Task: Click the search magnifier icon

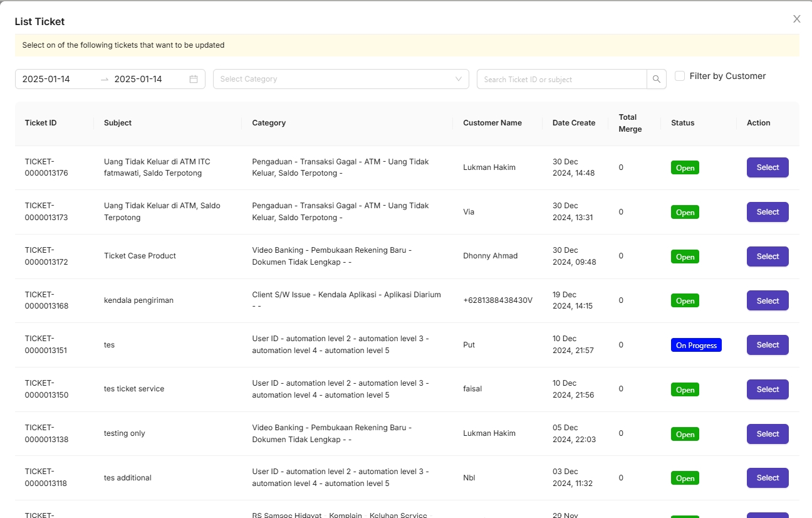Action: pos(656,79)
